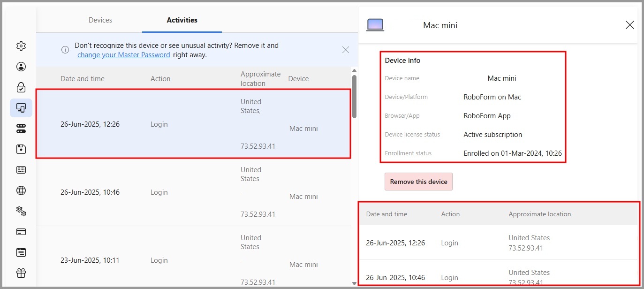Click the Remove this device button
644x289 pixels.
(418, 182)
